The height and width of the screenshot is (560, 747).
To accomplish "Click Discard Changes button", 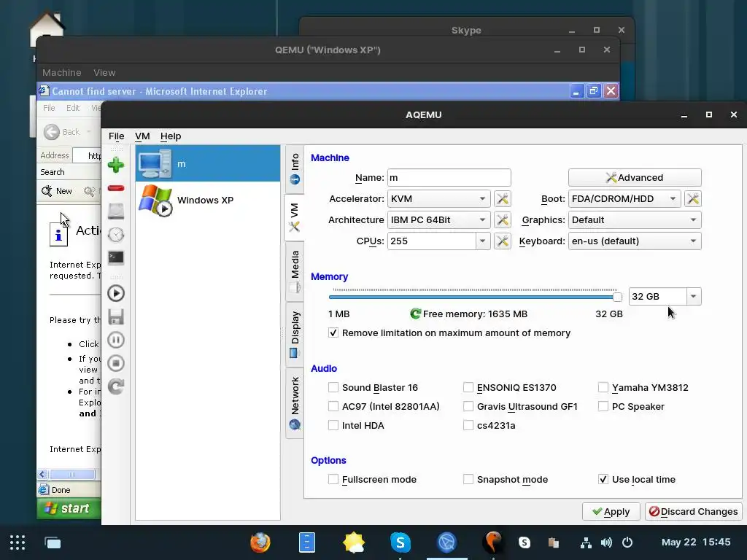I will pyautogui.click(x=693, y=511).
